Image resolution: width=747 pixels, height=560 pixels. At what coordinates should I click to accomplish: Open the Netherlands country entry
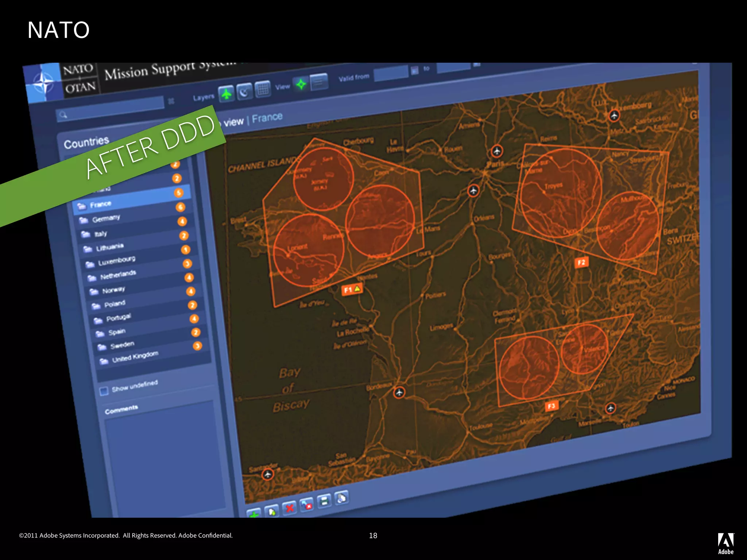(118, 275)
